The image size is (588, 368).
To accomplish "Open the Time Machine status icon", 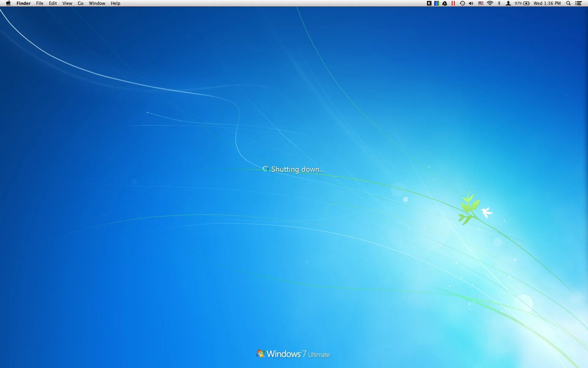I will [x=462, y=3].
